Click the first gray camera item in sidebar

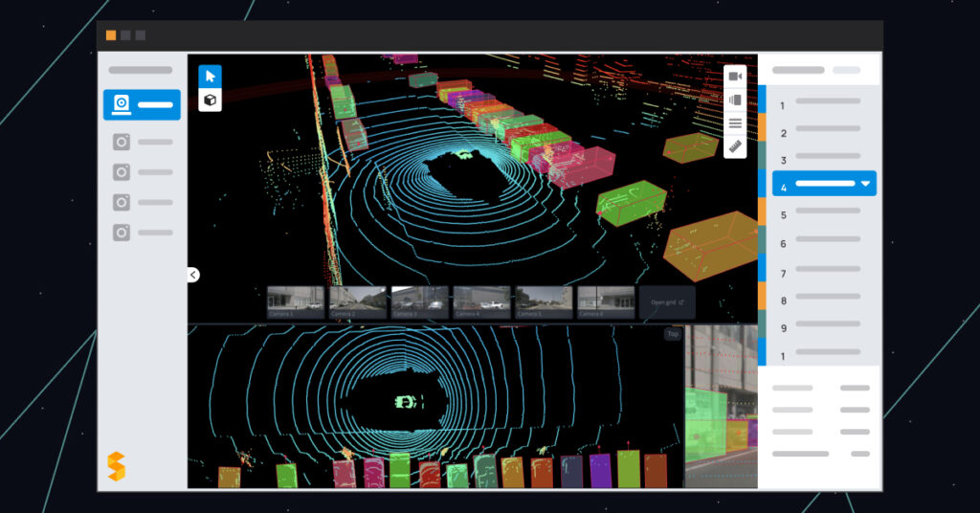(143, 142)
